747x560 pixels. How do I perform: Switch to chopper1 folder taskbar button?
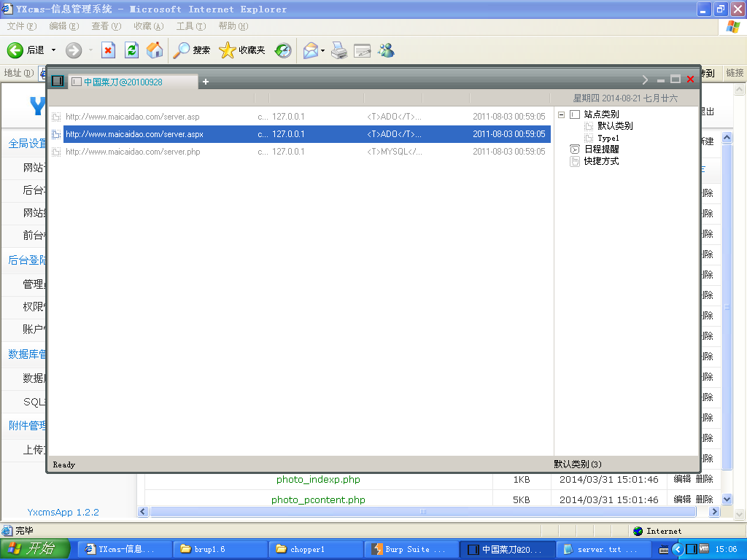click(316, 549)
